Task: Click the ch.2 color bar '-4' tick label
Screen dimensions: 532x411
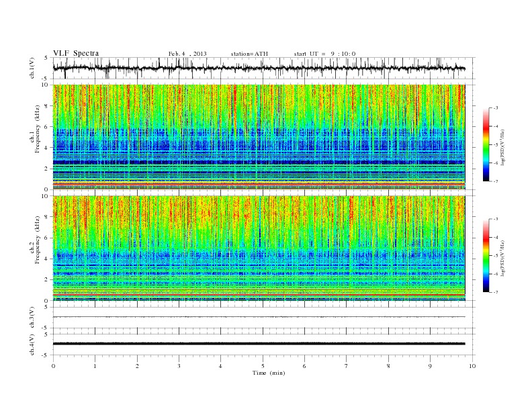Action: pos(496,237)
